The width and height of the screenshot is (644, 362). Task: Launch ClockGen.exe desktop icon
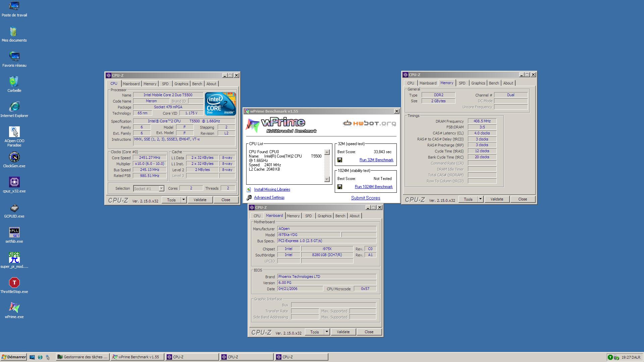tap(14, 160)
